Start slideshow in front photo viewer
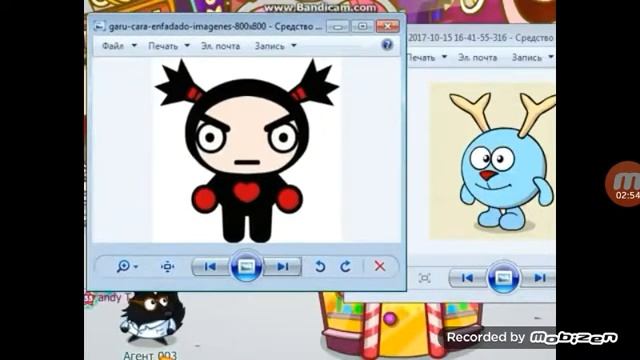Image resolution: width=640 pixels, height=360 pixels. pyautogui.click(x=246, y=267)
